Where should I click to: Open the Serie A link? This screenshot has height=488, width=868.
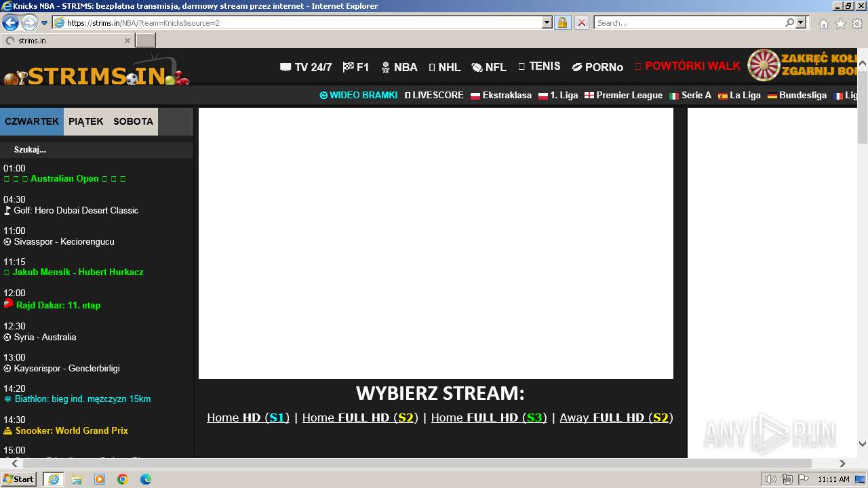coord(690,96)
